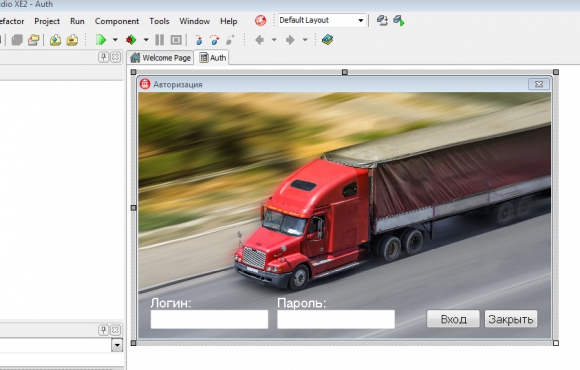The width and height of the screenshot is (580, 370).
Task: Click the green Run button
Action: [101, 40]
